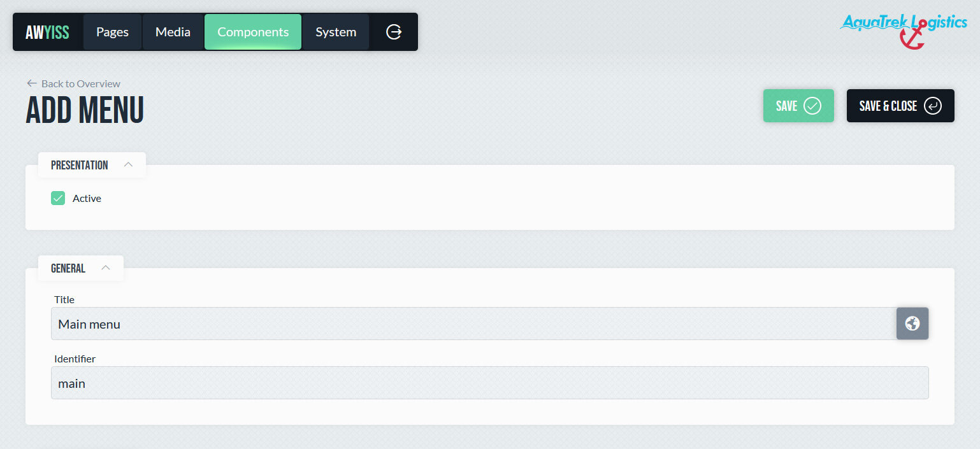Screen dimensions: 980x449
Task: Select the Components menu item
Action: pyautogui.click(x=253, y=32)
